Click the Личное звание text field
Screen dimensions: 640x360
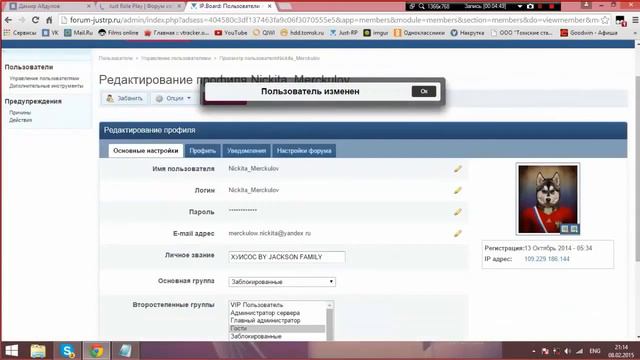tap(287, 257)
